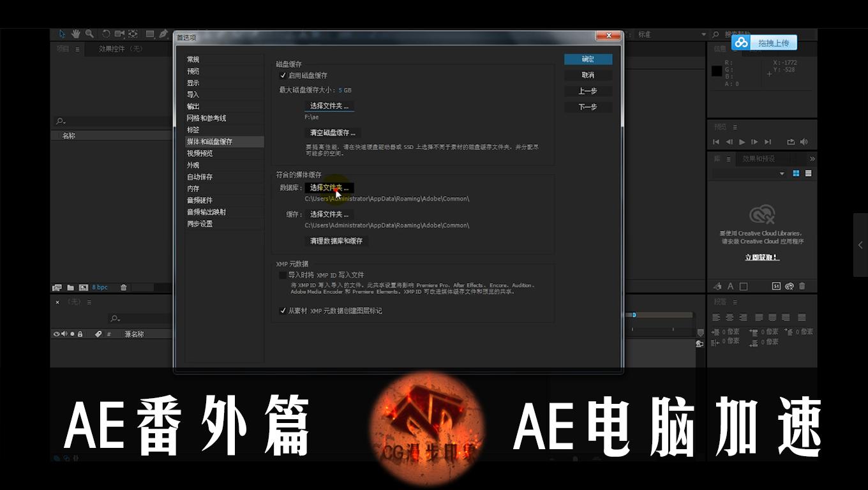Click trash icon in project panel

(124, 288)
